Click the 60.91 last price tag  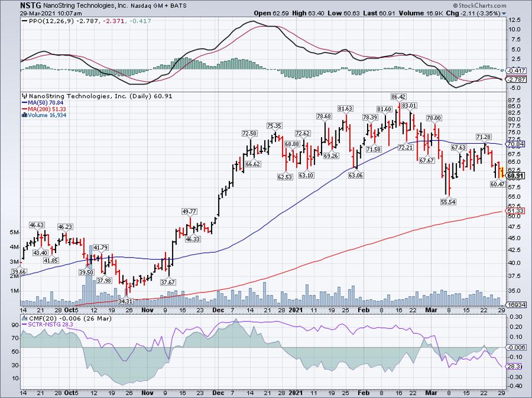pos(515,175)
